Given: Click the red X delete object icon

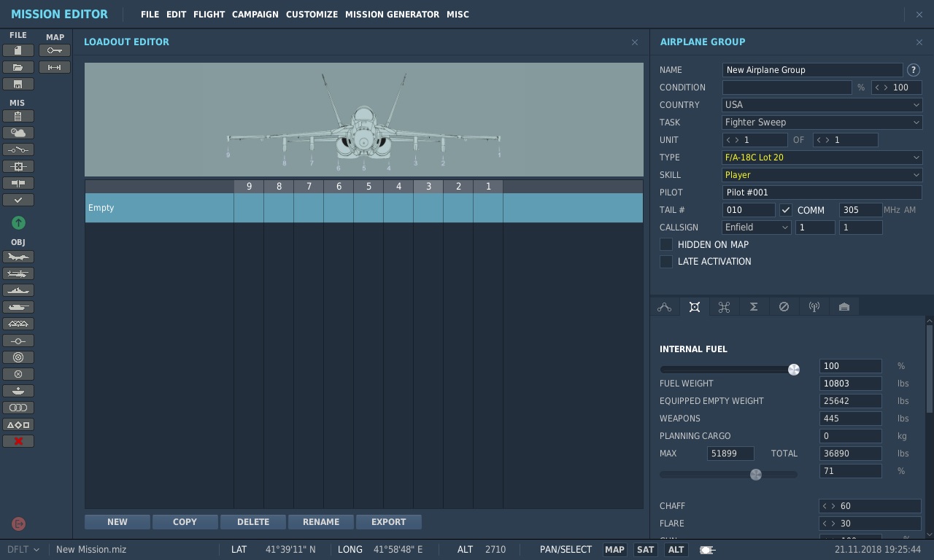Looking at the screenshot, I should click(x=18, y=441).
